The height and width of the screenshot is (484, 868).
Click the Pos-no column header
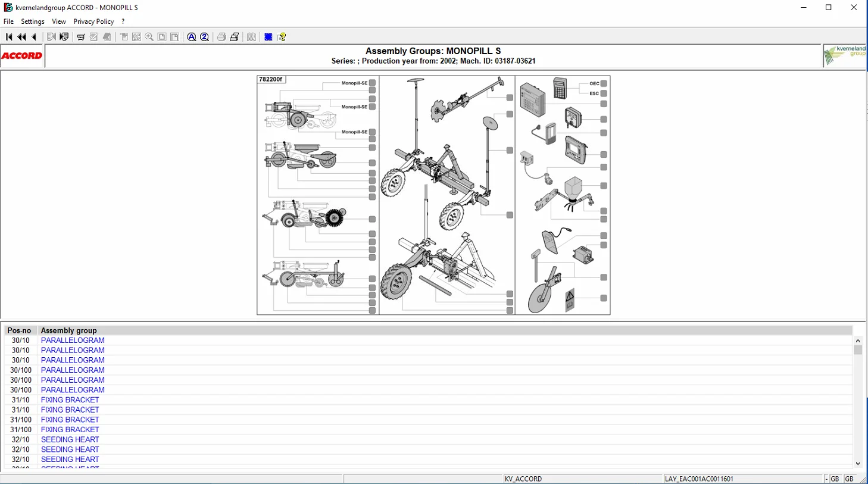tap(20, 330)
